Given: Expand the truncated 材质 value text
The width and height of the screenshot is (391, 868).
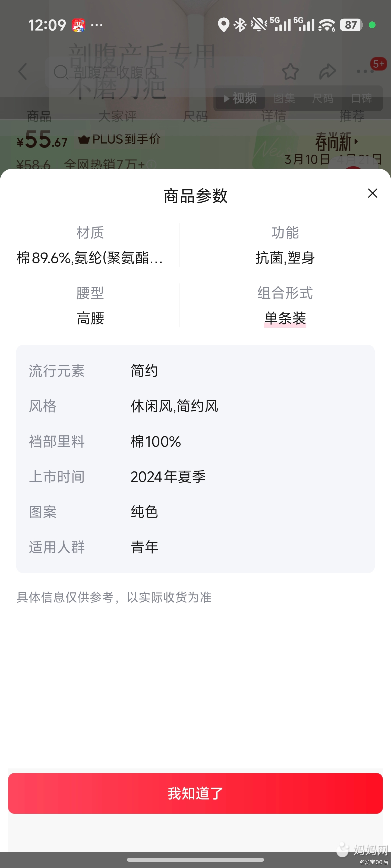Looking at the screenshot, I should (x=90, y=258).
